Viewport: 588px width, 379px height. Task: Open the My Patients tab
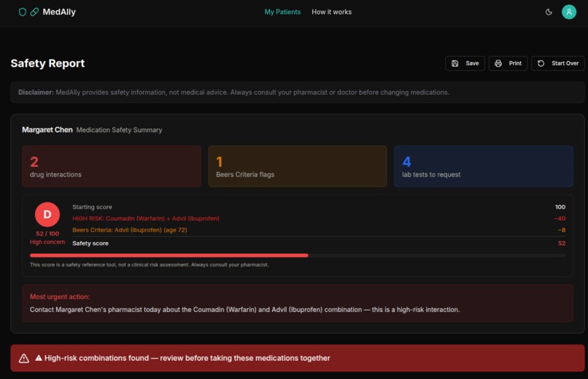(282, 12)
